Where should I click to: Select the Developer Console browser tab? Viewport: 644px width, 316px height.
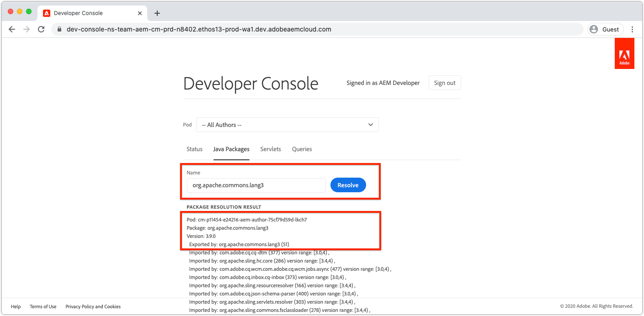[93, 13]
